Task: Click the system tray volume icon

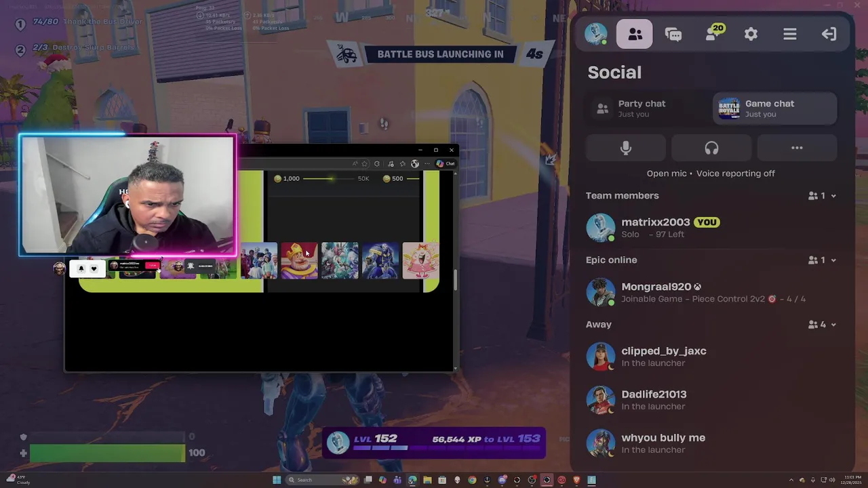Action: (832, 480)
